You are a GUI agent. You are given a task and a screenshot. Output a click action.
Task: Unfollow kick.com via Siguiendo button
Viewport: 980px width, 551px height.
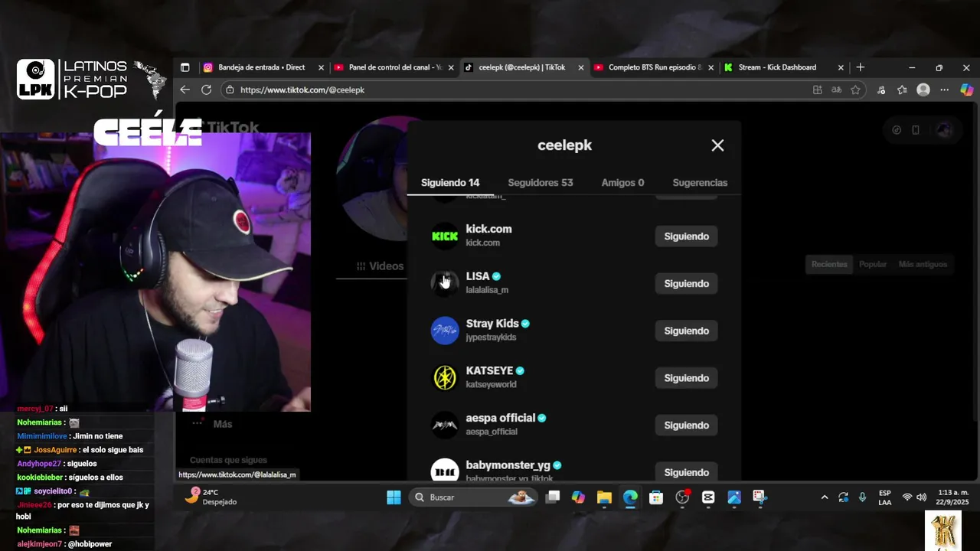[686, 236]
